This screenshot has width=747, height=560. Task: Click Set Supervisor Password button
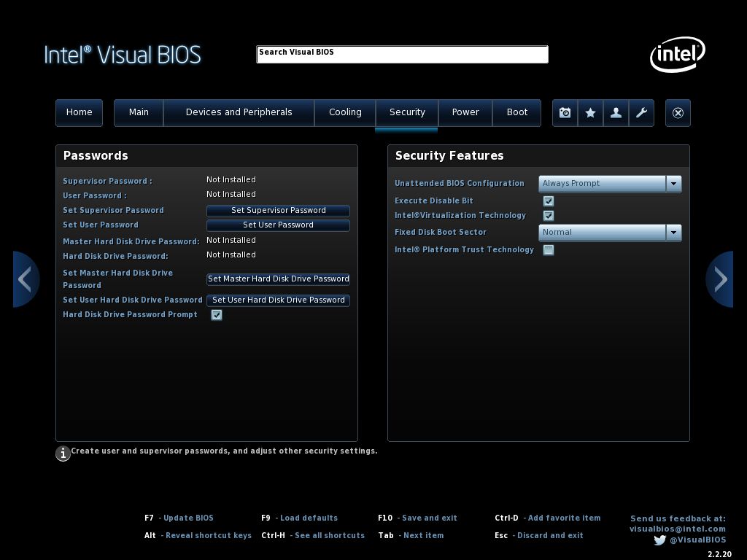278,211
